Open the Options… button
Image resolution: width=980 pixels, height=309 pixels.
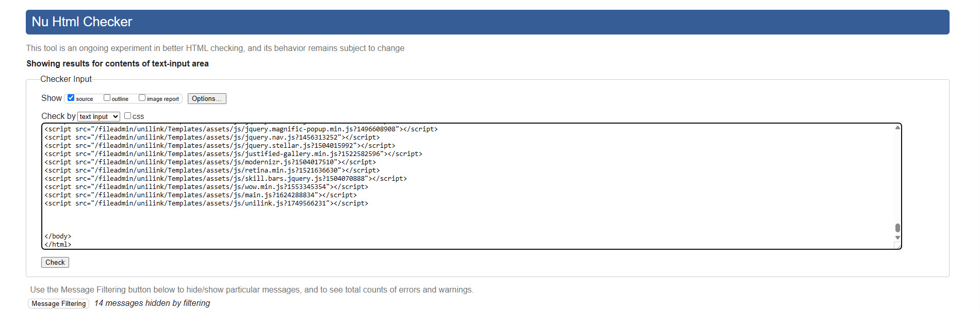click(207, 98)
